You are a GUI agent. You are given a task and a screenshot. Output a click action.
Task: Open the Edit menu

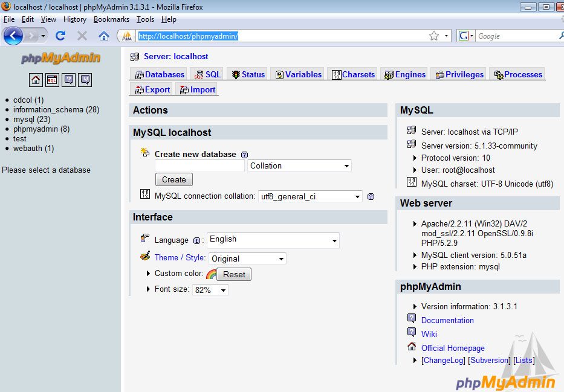point(28,19)
